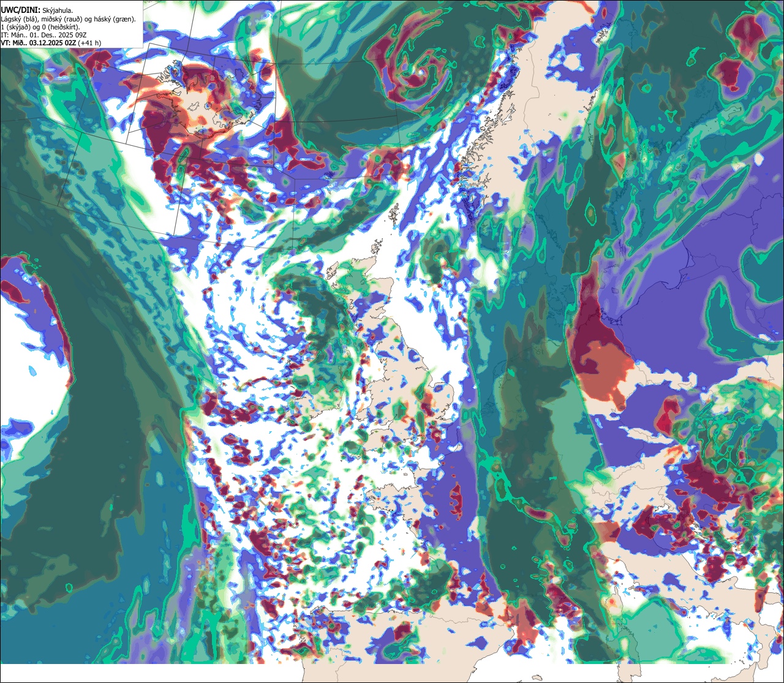
Task: Click the bold "VT: Mið.. 03.12.2025 02Z" text
Action: pos(38,43)
